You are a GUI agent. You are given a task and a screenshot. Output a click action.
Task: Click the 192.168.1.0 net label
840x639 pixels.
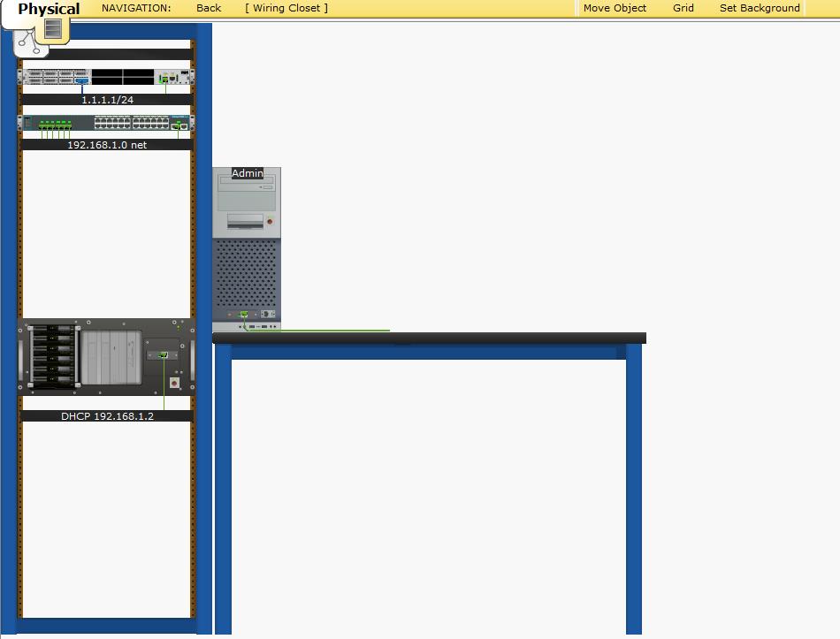[107, 145]
